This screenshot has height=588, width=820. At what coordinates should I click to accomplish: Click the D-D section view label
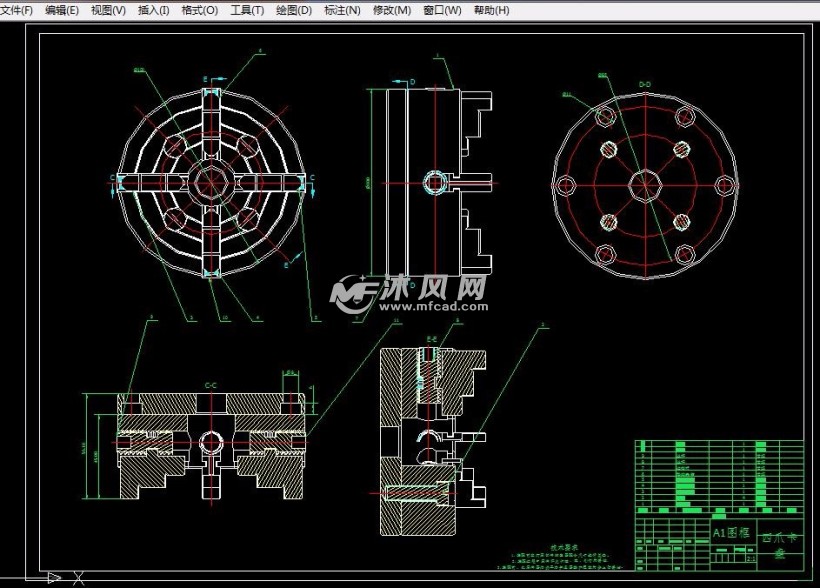(x=644, y=83)
